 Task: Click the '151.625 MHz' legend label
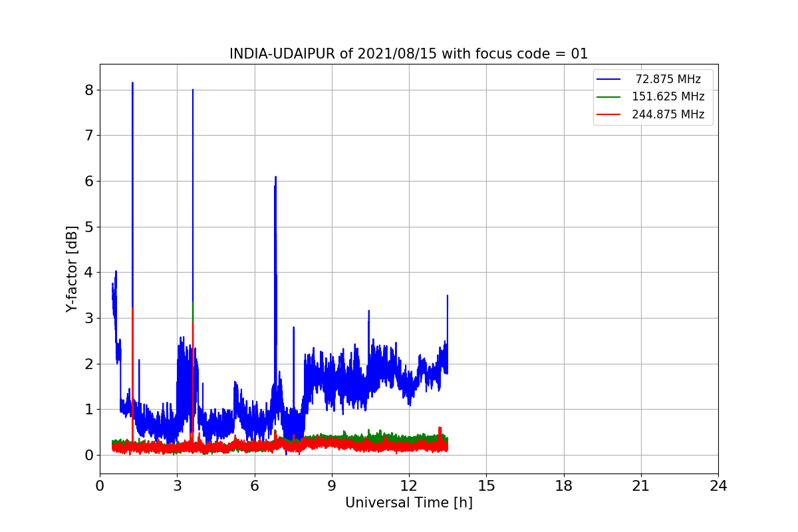tap(668, 96)
